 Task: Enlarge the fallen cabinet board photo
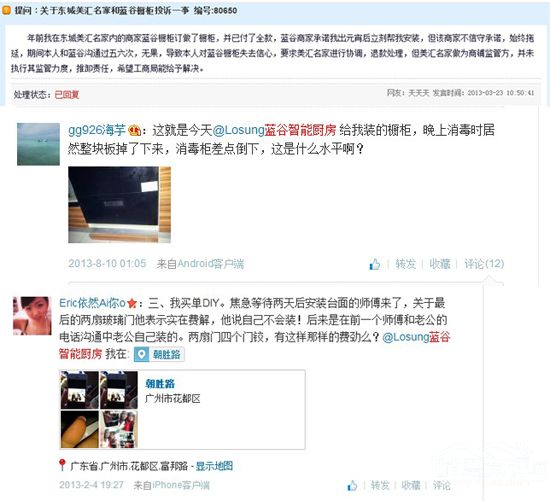(x=120, y=205)
